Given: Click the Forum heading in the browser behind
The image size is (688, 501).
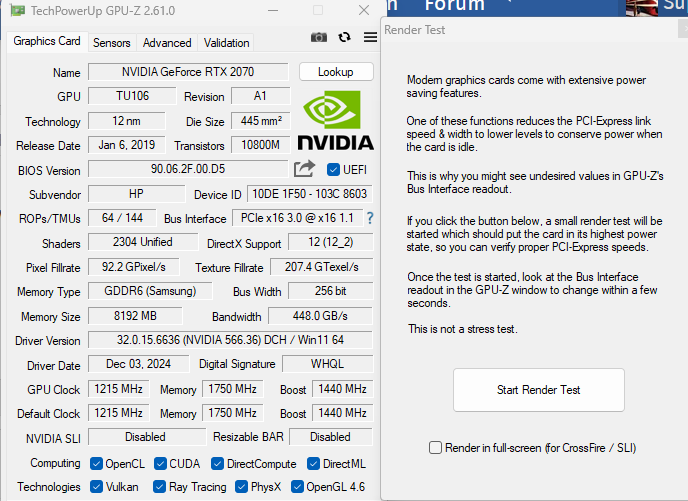Looking at the screenshot, I should point(455,5).
